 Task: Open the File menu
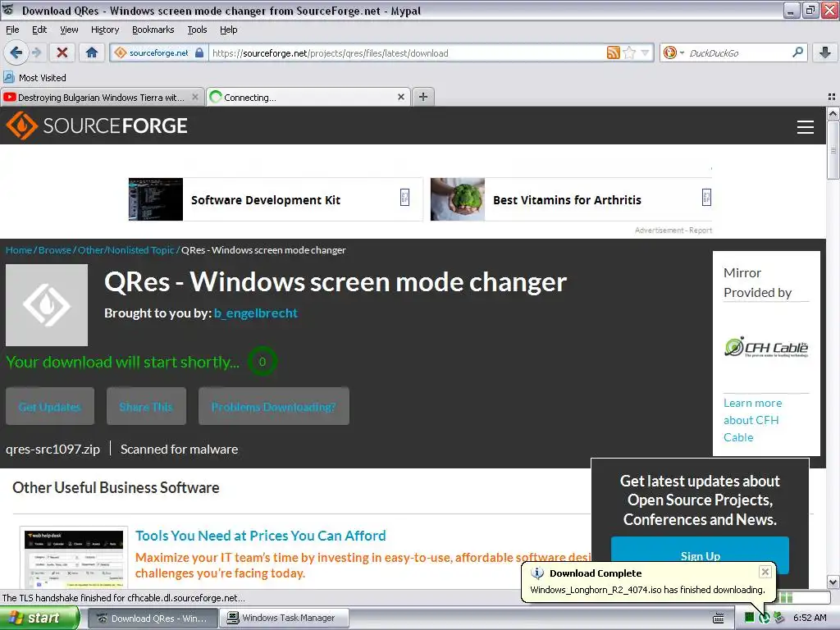(x=12, y=30)
